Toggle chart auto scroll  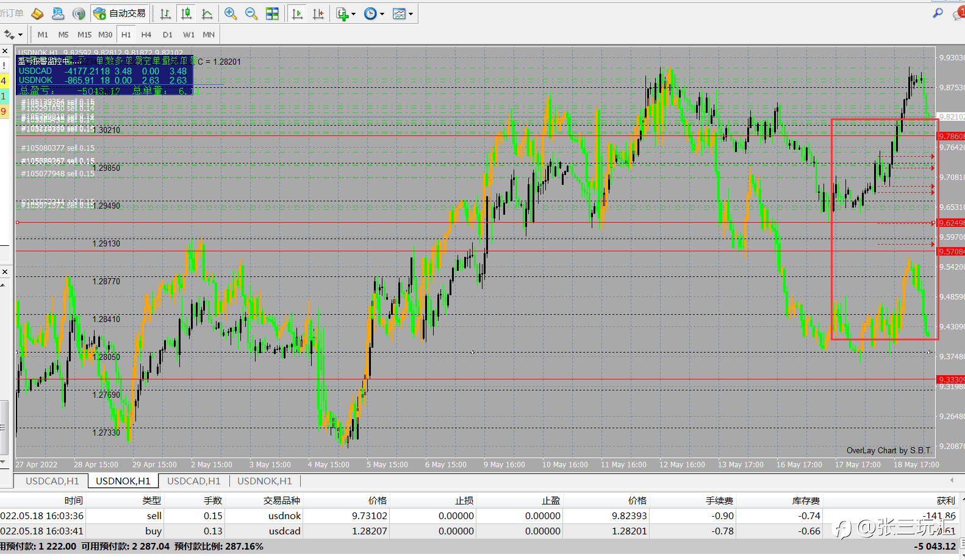point(297,13)
